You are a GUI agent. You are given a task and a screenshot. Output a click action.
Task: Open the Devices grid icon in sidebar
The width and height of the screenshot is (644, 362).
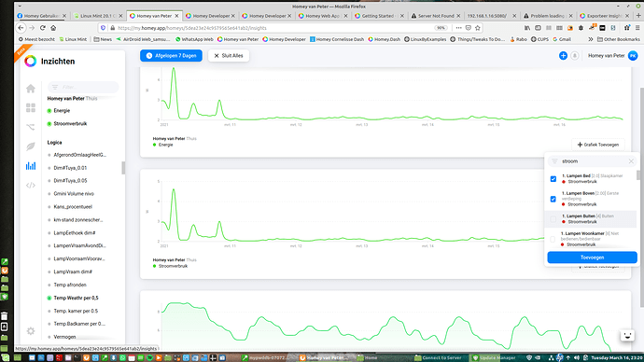pos(31,108)
